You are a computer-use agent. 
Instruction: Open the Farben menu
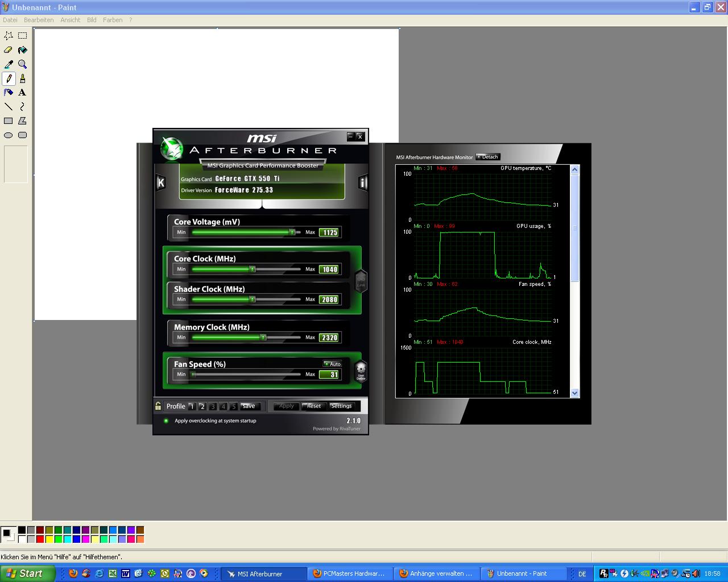[113, 20]
